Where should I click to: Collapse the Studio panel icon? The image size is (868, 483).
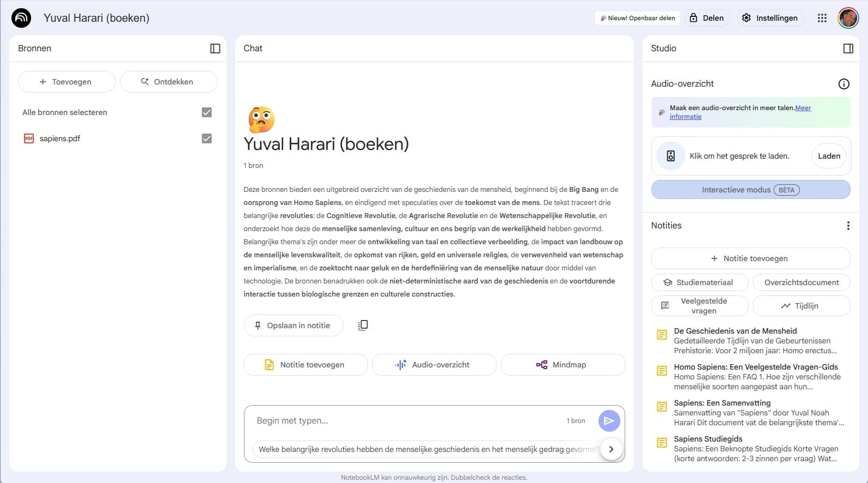point(848,49)
